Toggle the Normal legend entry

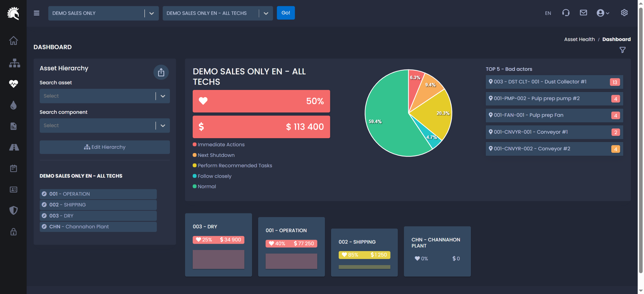coord(207,186)
